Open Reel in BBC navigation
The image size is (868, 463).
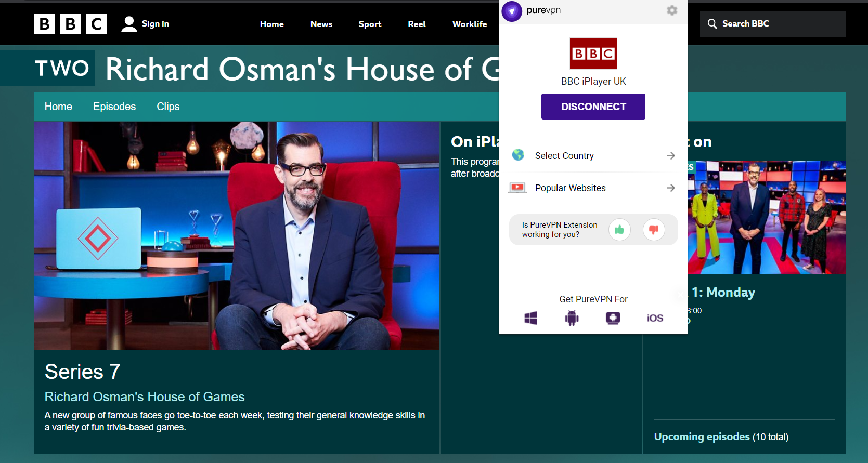point(417,24)
